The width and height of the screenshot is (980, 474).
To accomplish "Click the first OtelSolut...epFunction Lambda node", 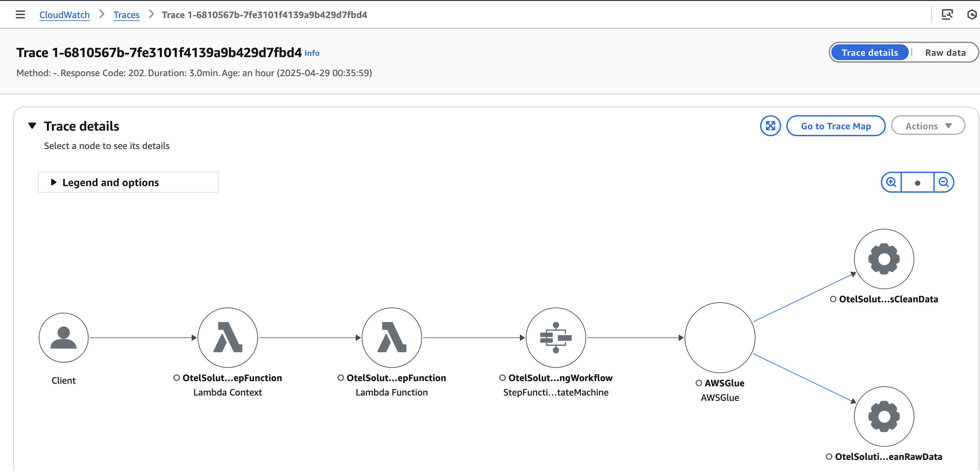I will point(227,337).
